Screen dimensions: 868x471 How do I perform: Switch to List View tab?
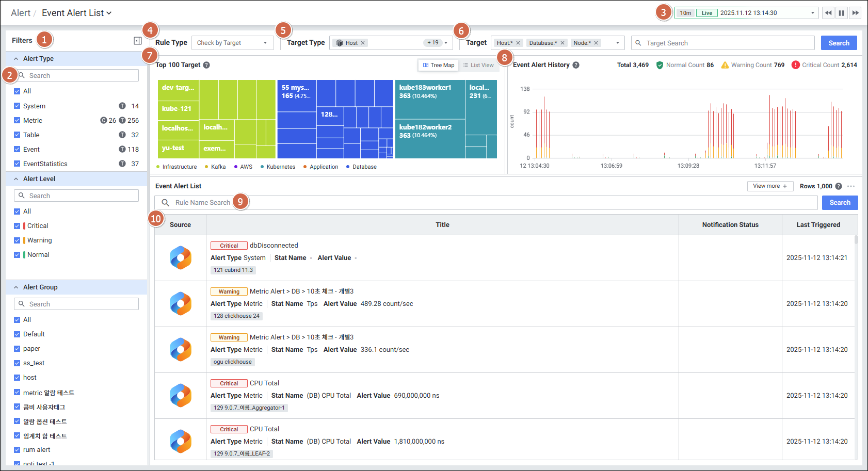click(478, 65)
